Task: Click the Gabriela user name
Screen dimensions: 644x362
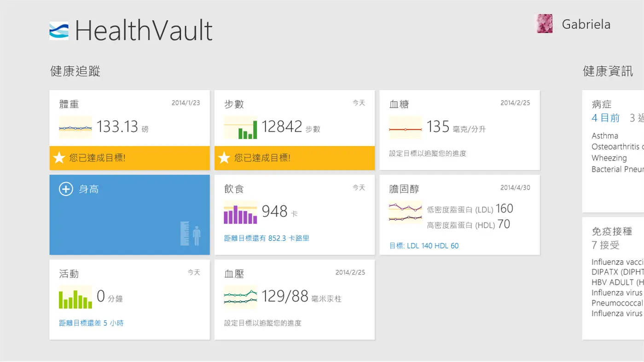Action: pos(586,24)
